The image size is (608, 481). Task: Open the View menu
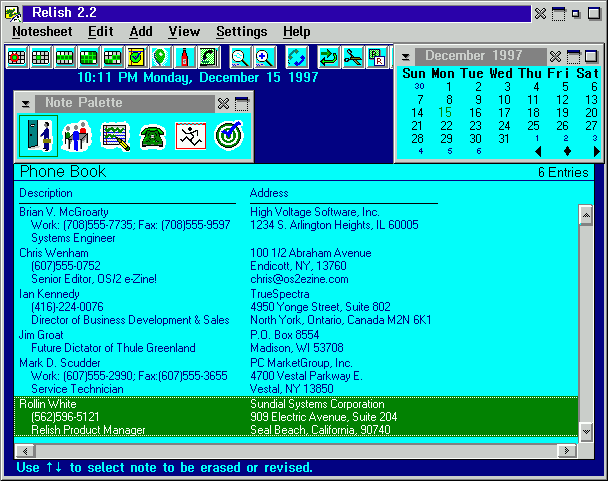click(185, 32)
